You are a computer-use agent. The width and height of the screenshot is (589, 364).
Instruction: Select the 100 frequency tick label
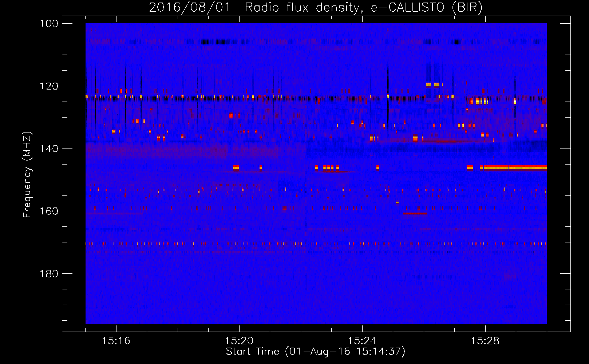click(49, 24)
